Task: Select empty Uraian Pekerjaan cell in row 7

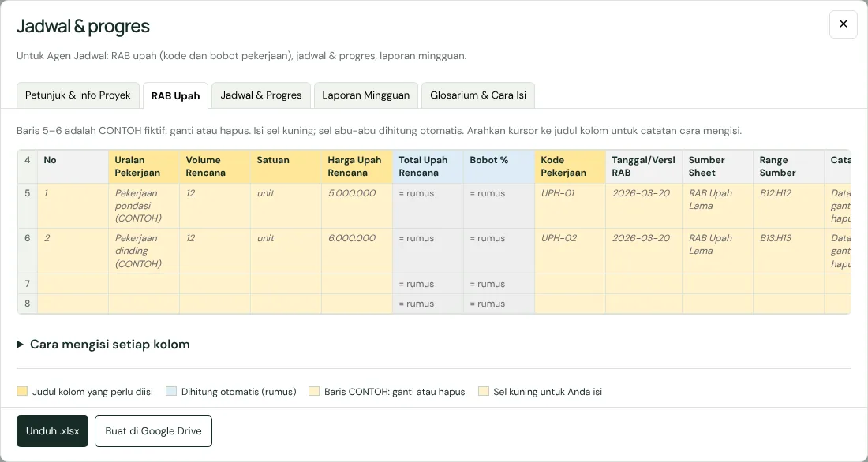Action: [144, 284]
